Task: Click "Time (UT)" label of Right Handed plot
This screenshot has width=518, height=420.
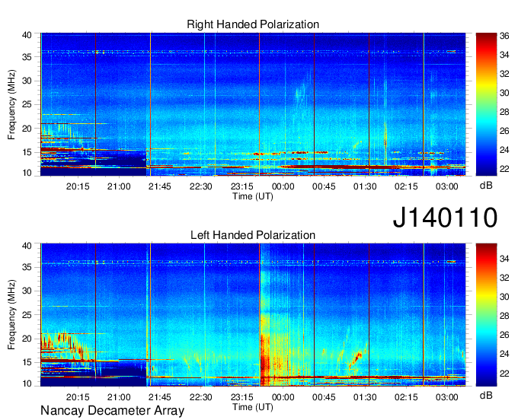Action: [253, 196]
